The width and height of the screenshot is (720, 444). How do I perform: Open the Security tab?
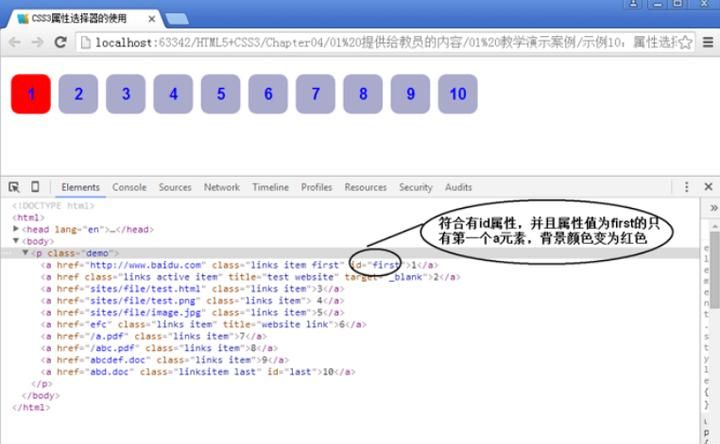tap(416, 187)
